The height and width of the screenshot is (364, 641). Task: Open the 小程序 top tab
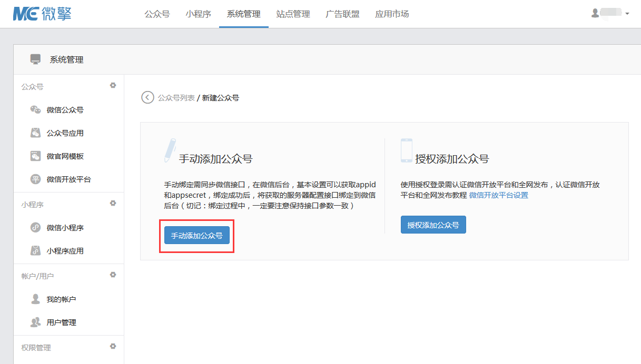coord(199,14)
